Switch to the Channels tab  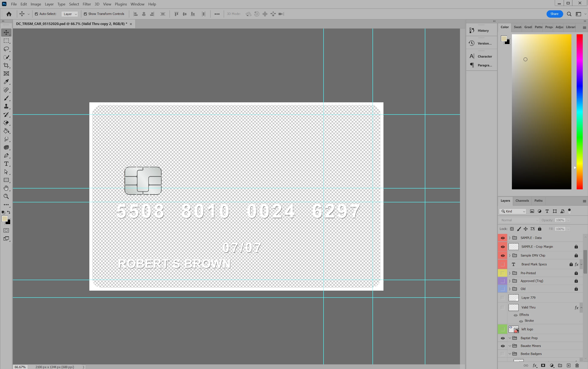pyautogui.click(x=522, y=201)
